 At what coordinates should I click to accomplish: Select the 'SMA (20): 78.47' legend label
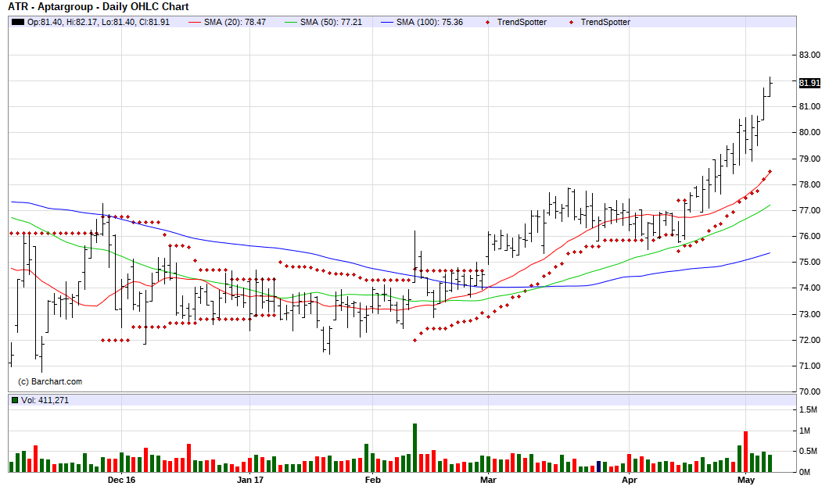[x=235, y=22]
